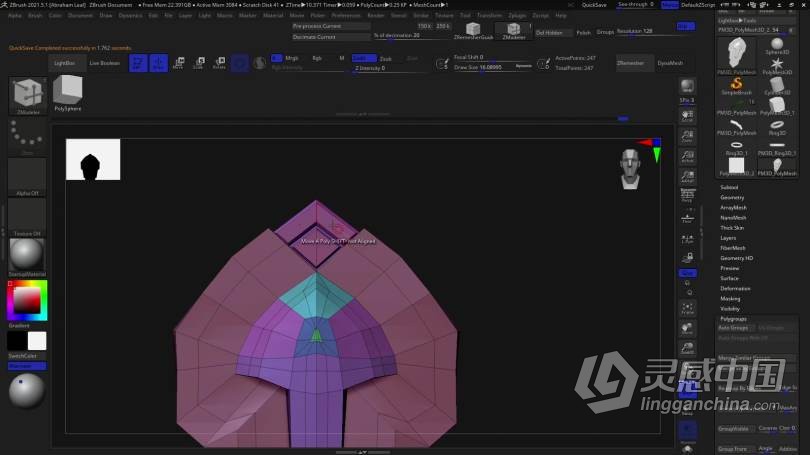810x455 pixels.
Task: Expand the Subtool palette section
Action: coord(729,187)
